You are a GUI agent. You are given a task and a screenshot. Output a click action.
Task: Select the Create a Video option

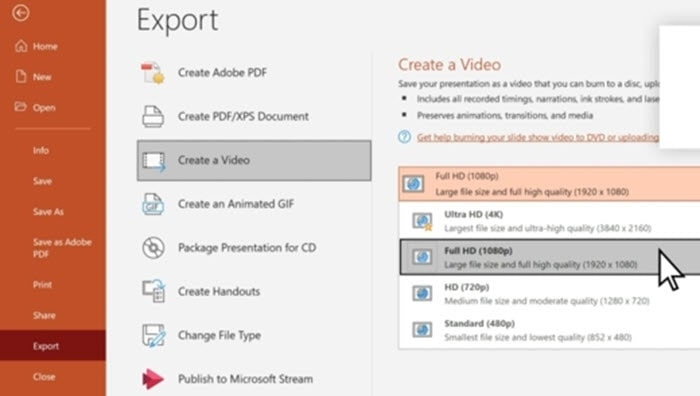pyautogui.click(x=254, y=160)
